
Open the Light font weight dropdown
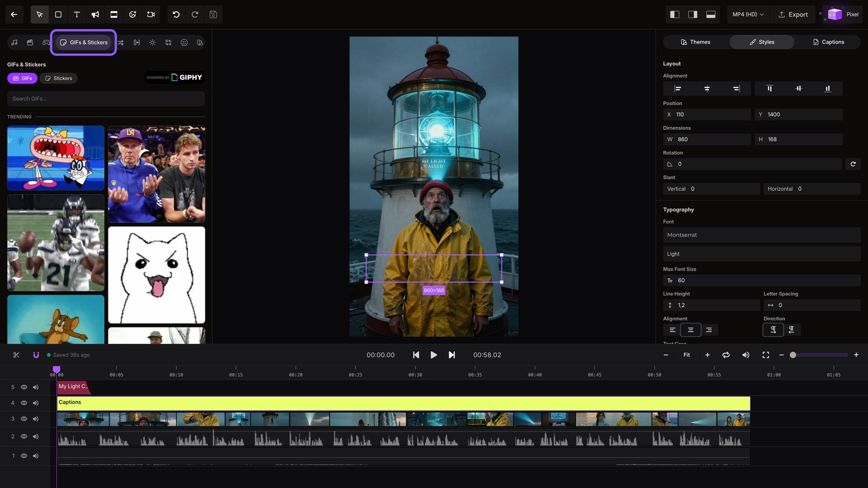[x=762, y=254]
